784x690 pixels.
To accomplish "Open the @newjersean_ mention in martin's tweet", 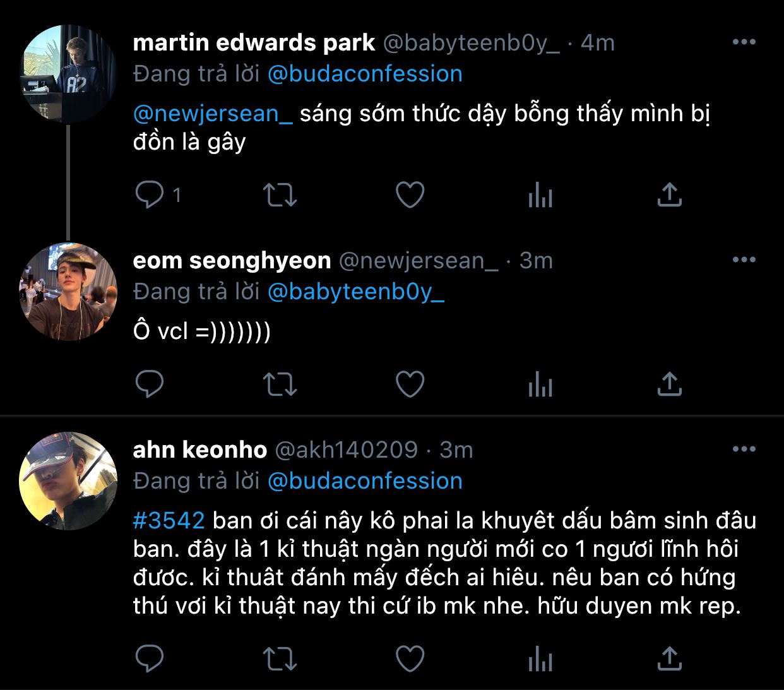I will tap(213, 114).
